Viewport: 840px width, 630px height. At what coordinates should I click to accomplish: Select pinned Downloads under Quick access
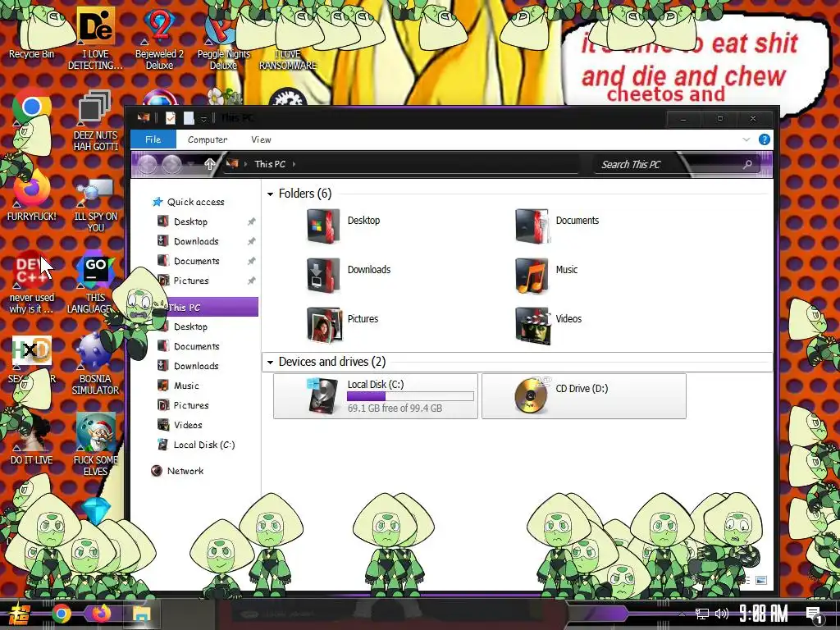tap(196, 242)
